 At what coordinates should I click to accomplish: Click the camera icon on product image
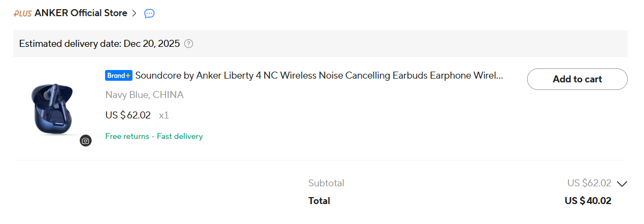pos(86,141)
